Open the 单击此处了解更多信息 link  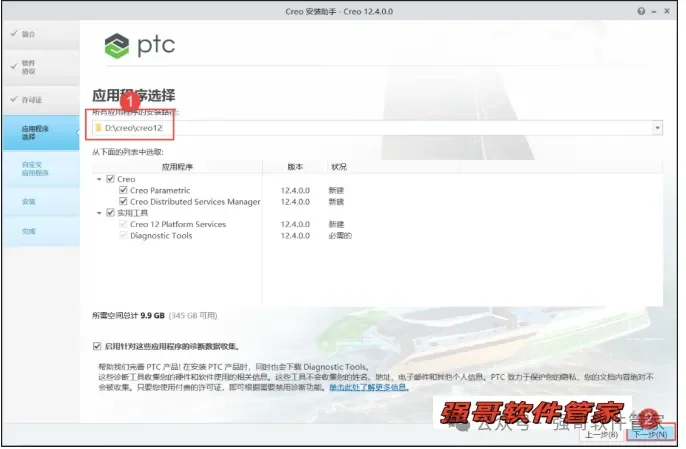(369, 388)
